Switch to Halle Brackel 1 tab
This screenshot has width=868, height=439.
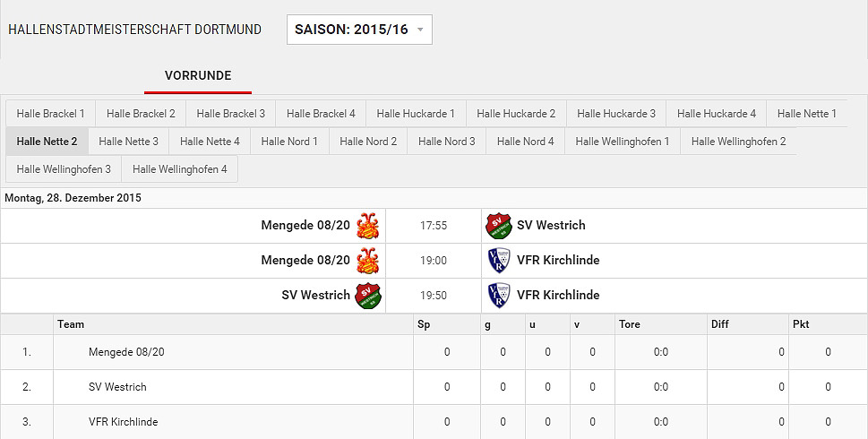pyautogui.click(x=50, y=114)
